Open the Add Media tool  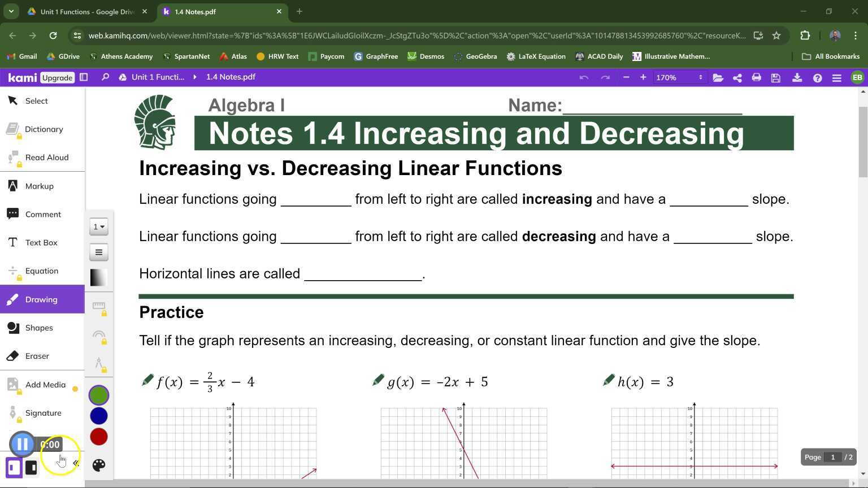[45, 385]
